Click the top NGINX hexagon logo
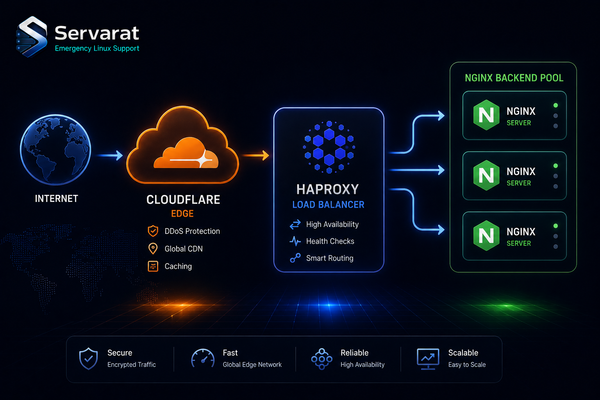Viewport: 600px width, 400px height. [x=486, y=115]
